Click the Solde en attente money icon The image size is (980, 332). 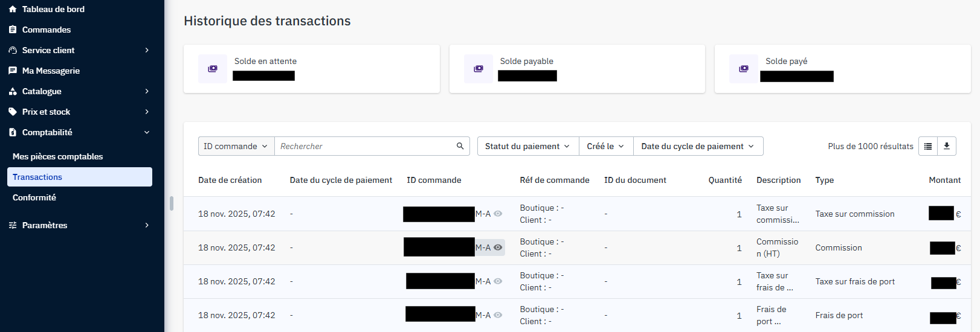coord(213,69)
